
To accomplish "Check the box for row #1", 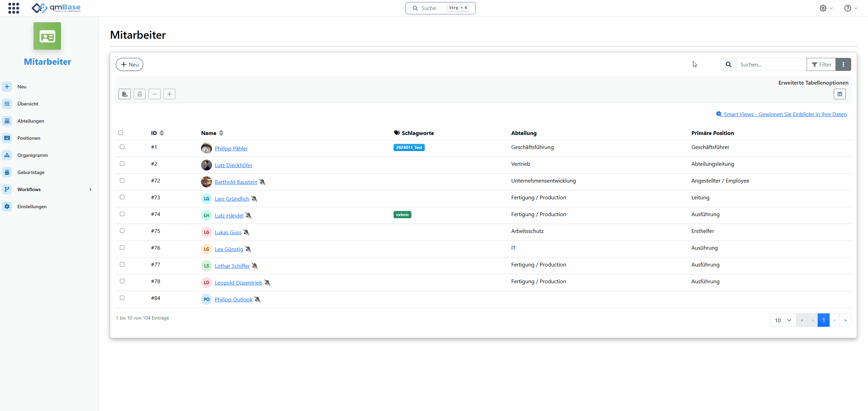I will coord(122,147).
